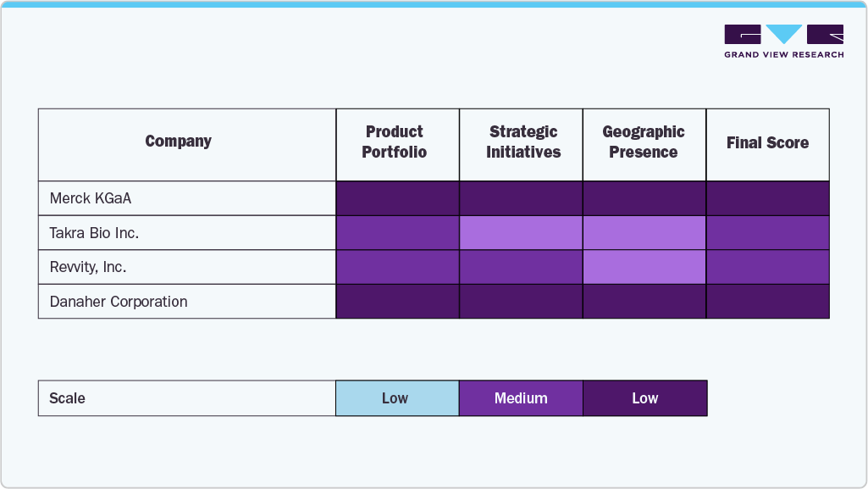Click the Product Portfolio column header
This screenshot has height=489, width=868.
(x=395, y=142)
